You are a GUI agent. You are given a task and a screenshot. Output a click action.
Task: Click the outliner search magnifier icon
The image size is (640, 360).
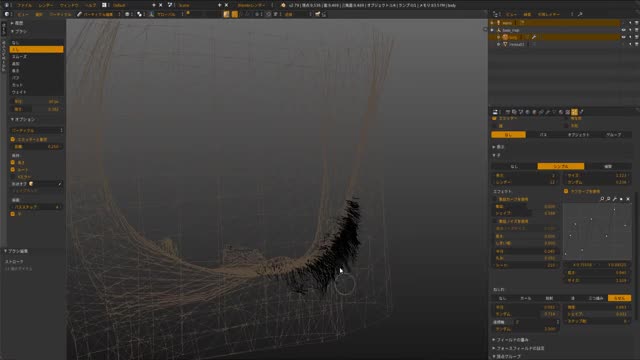tap(580, 14)
